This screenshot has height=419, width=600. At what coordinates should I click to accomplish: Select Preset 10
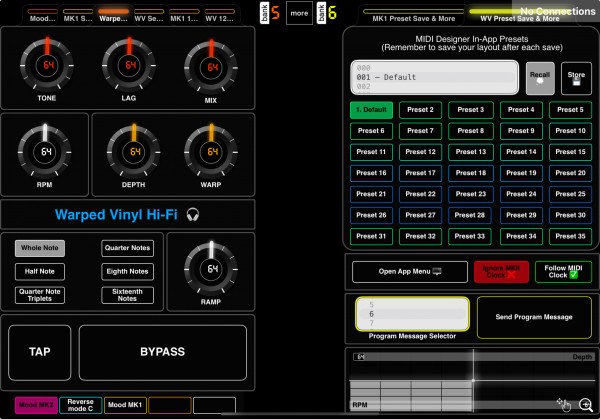point(570,131)
